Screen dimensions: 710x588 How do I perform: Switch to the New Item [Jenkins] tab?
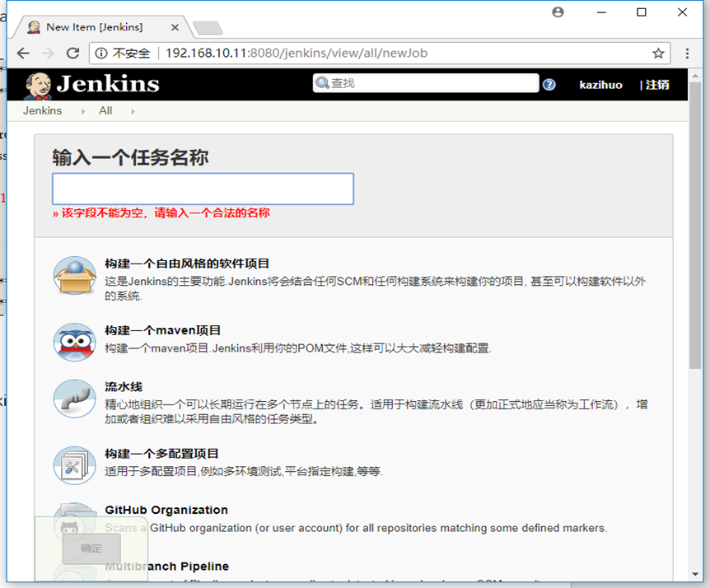click(x=94, y=27)
